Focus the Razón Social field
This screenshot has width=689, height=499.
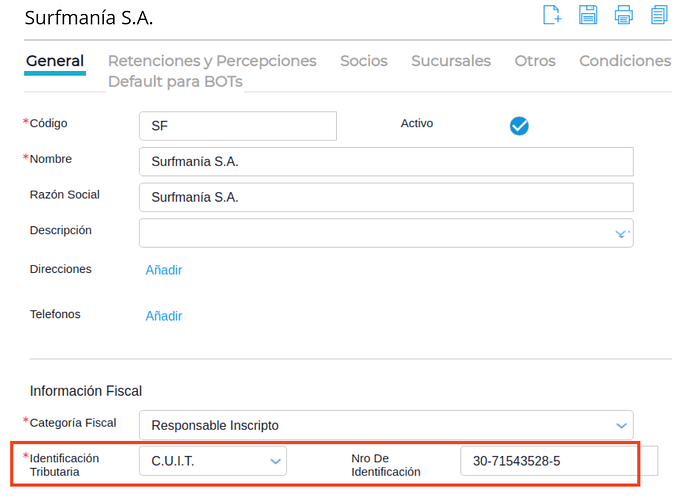click(x=386, y=197)
